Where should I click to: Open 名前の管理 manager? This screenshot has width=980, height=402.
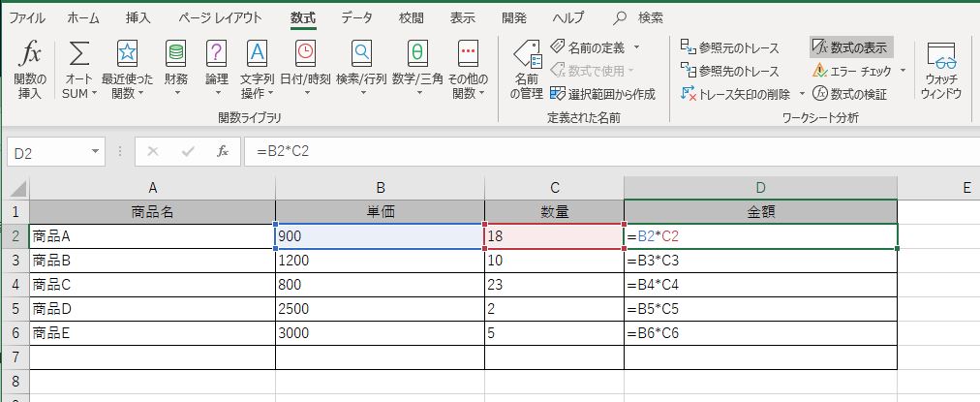pyautogui.click(x=526, y=56)
